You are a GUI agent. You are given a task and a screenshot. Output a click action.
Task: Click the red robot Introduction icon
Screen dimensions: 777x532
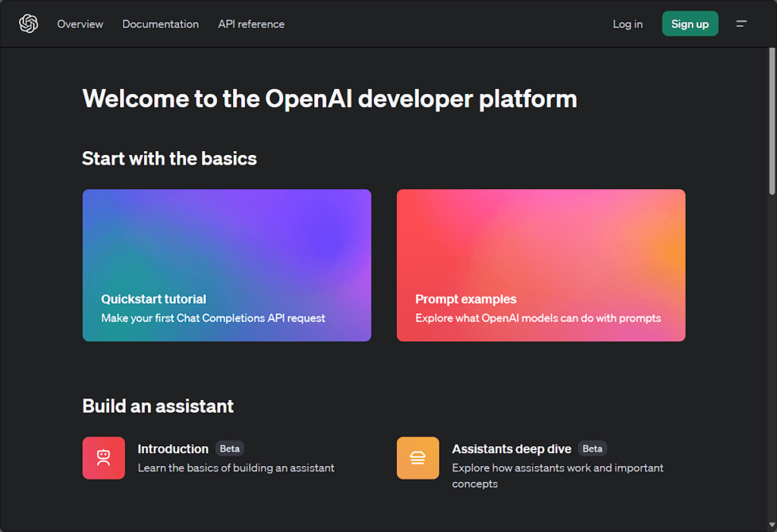pos(103,458)
